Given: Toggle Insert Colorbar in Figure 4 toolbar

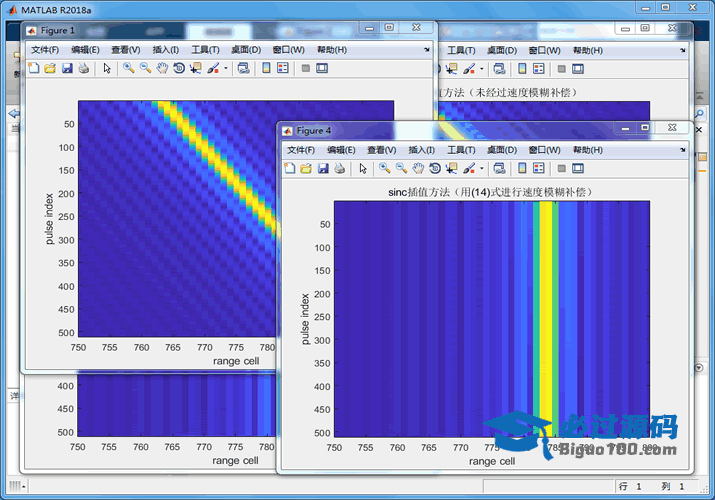Looking at the screenshot, I should click(523, 168).
